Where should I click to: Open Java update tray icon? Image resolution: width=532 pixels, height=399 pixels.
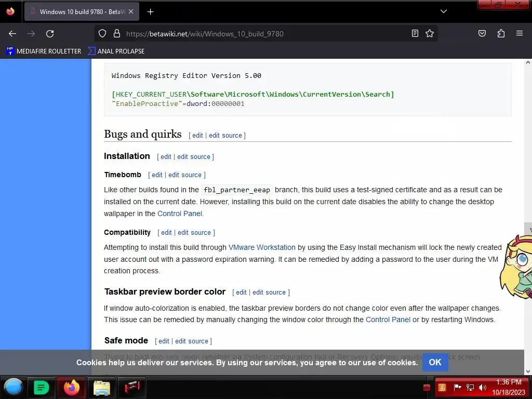pyautogui.click(x=442, y=388)
